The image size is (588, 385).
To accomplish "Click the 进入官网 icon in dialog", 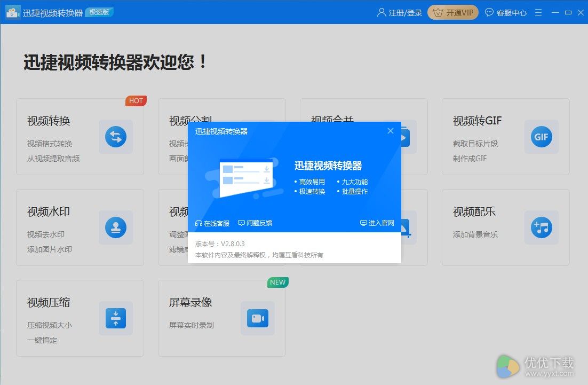I will 363,223.
